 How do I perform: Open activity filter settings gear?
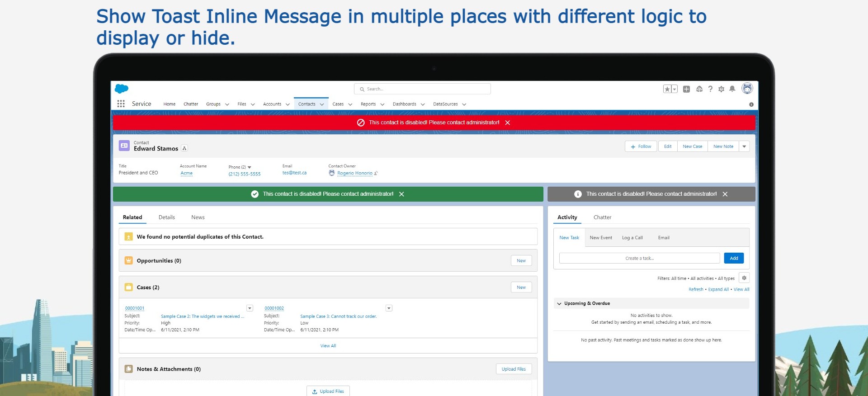click(x=744, y=278)
